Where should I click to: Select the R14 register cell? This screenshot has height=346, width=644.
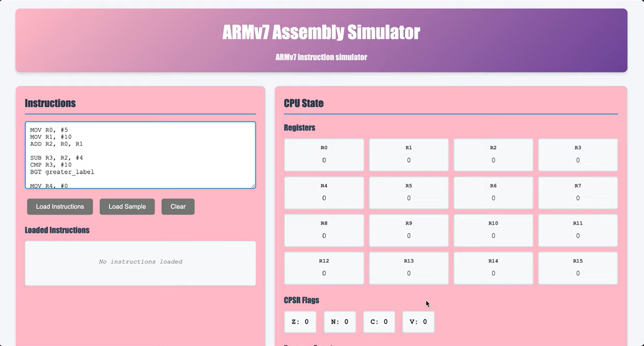[x=493, y=268]
